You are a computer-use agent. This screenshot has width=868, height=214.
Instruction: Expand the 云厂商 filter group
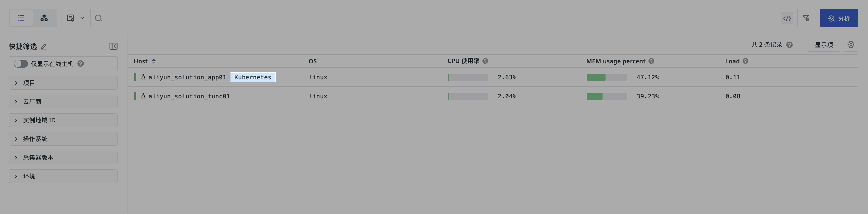[x=63, y=101]
